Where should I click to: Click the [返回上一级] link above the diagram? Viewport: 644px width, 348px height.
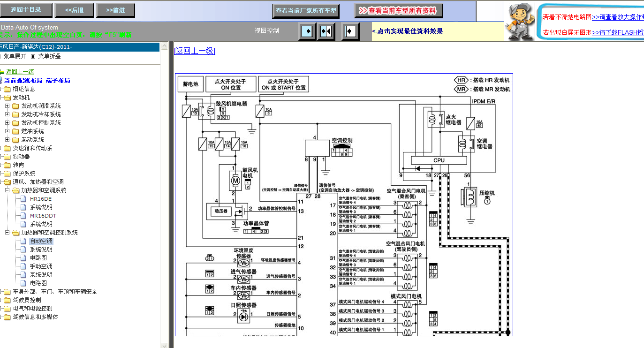pyautogui.click(x=195, y=51)
